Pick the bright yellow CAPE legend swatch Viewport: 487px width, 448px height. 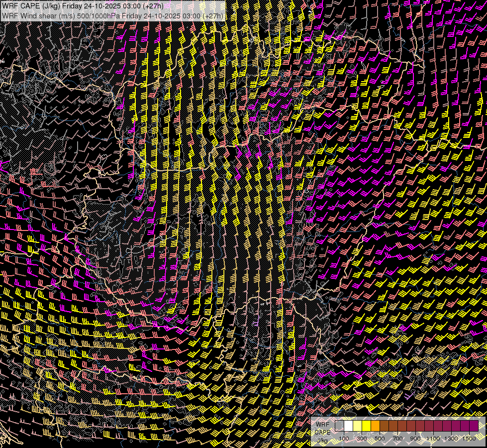coord(366,426)
